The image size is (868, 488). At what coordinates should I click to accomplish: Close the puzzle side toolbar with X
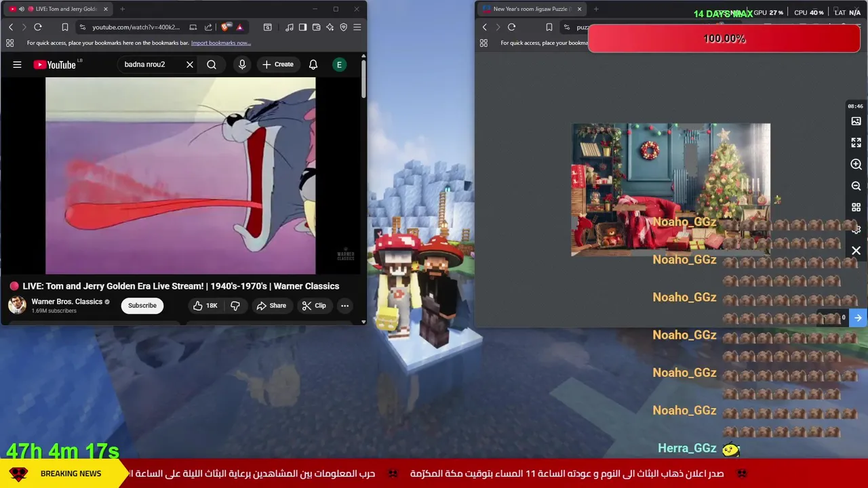point(856,251)
